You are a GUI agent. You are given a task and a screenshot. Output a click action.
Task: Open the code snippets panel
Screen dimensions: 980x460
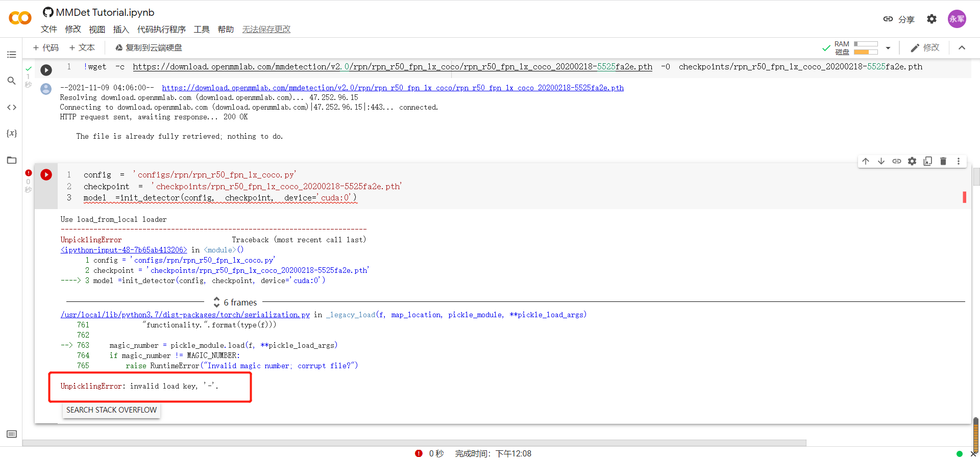11,107
